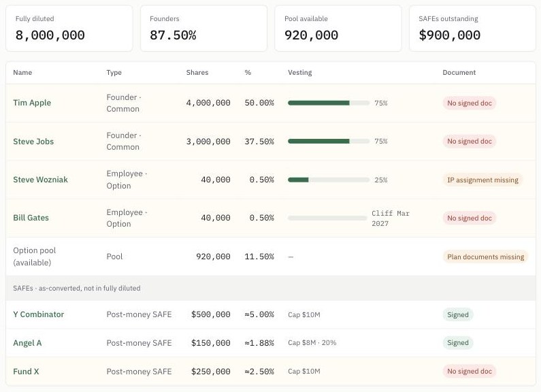Click 'IP assignment missing' badge
This screenshot has width=541, height=392.
482,180
